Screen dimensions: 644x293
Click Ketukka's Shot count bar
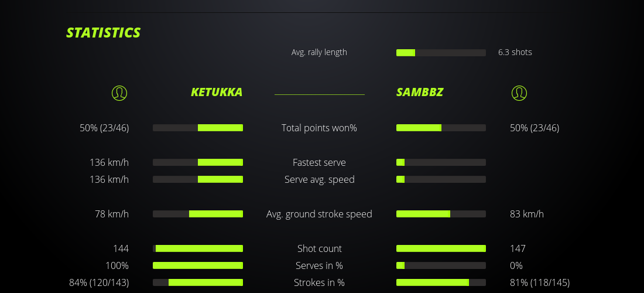198,248
